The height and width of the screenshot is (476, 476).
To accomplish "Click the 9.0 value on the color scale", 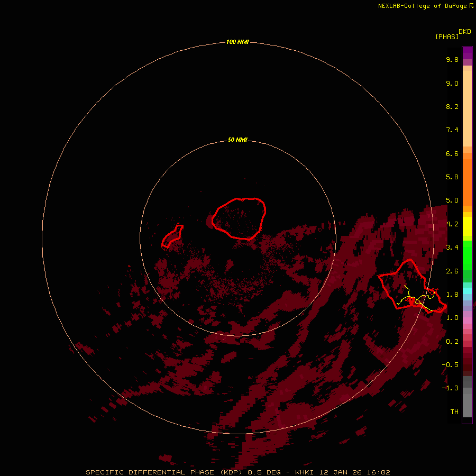I will tap(452, 83).
